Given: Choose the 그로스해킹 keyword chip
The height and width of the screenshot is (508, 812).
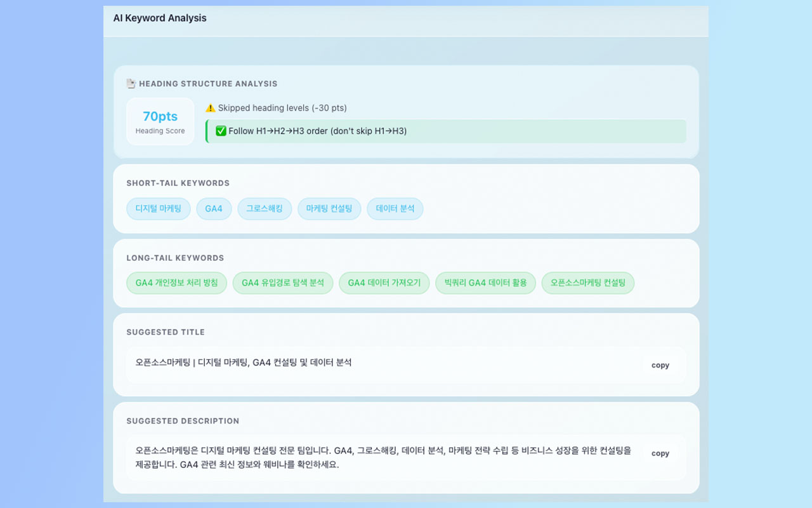Looking at the screenshot, I should pos(265,209).
